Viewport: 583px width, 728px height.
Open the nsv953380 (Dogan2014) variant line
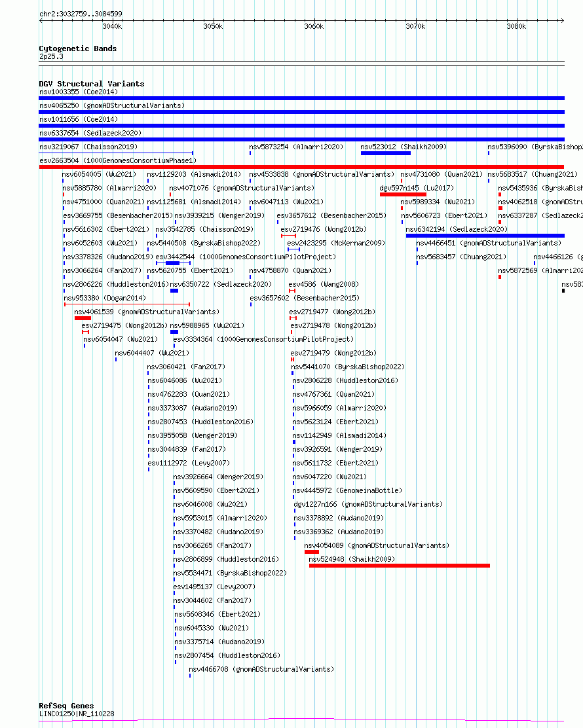click(x=127, y=304)
